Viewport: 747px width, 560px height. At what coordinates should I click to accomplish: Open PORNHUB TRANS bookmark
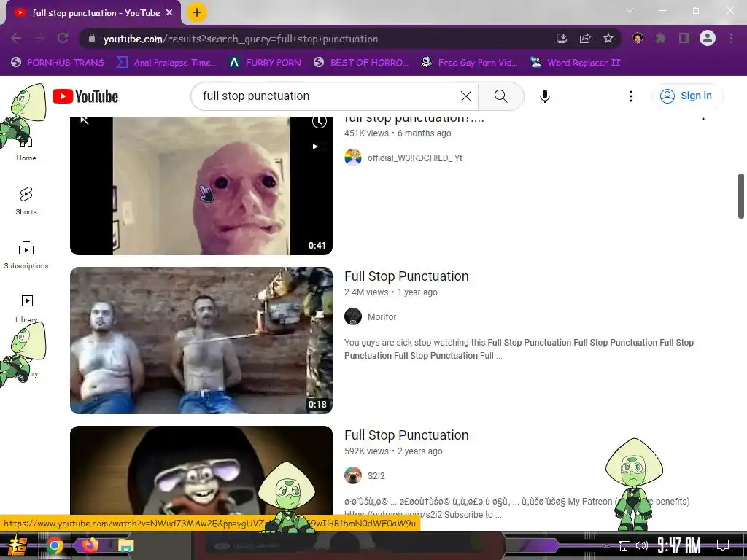coord(58,63)
